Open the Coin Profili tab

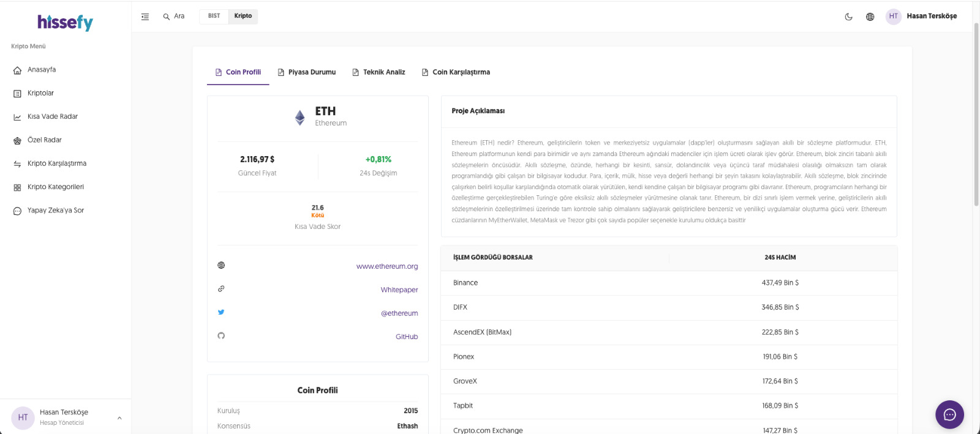tap(238, 72)
